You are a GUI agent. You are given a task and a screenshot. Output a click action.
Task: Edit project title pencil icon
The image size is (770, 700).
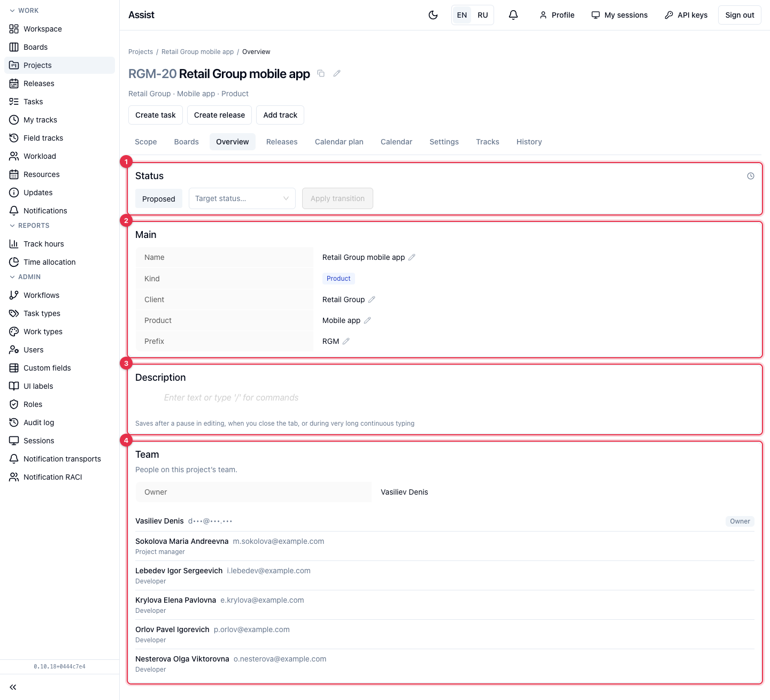pos(337,73)
